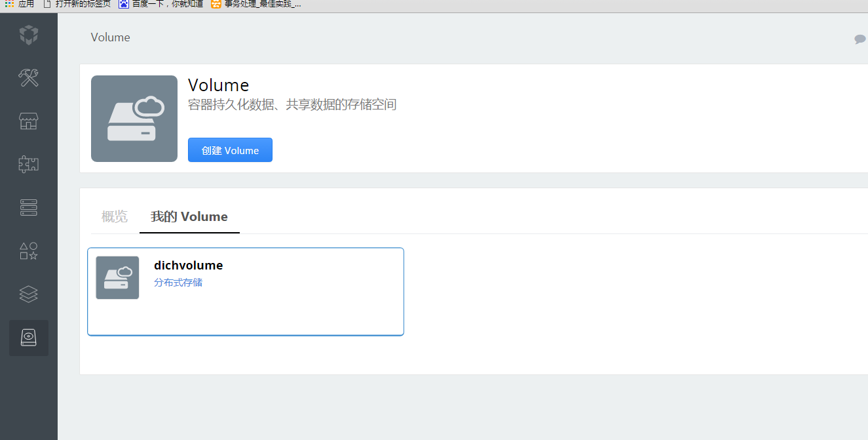Open the 应用 apps bookmark
This screenshot has height=440, width=868.
pyautogui.click(x=20, y=4)
